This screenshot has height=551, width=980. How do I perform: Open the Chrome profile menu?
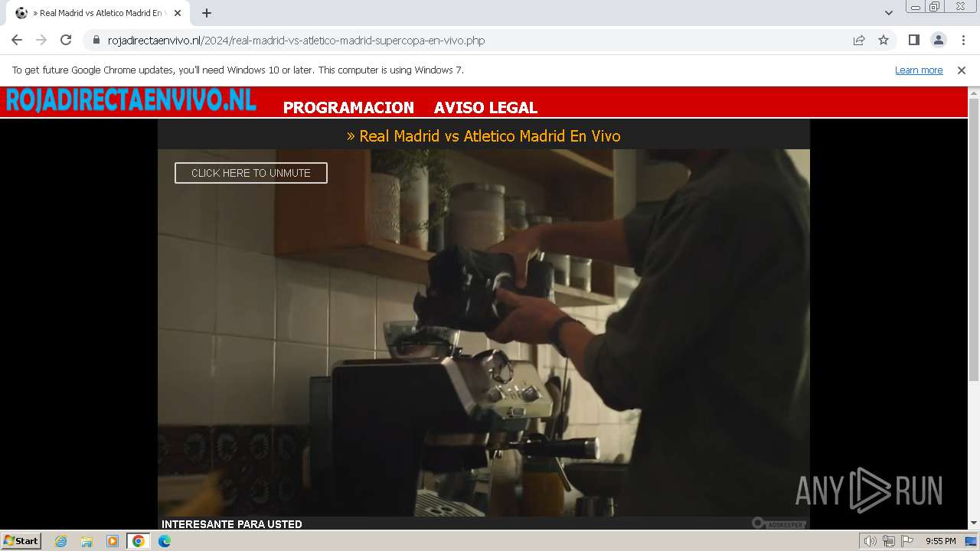click(938, 41)
